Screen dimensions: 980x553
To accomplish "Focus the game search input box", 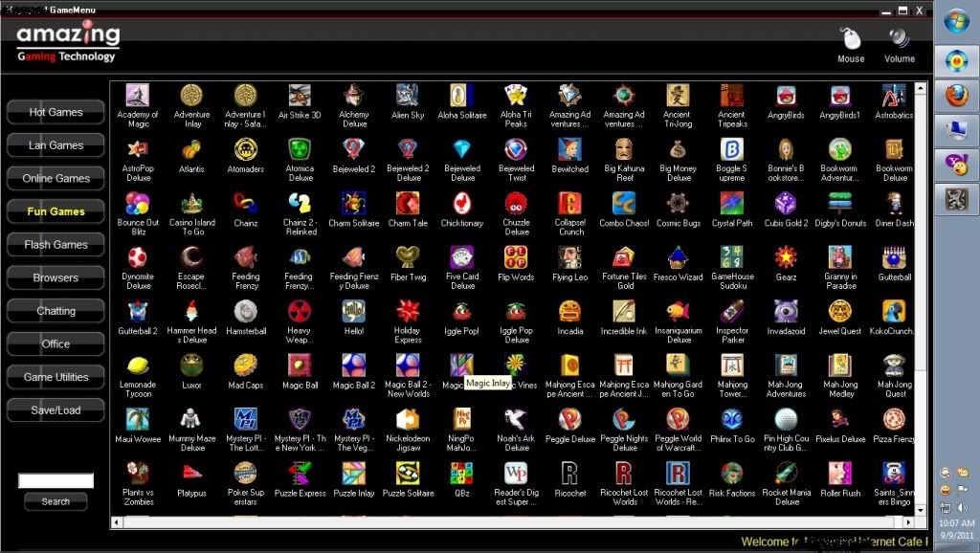I will 56,480.
